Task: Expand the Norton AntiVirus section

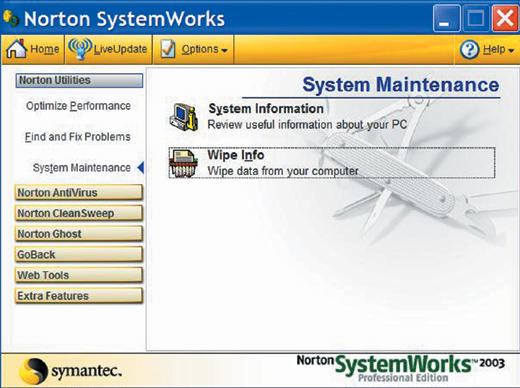Action: pyautogui.click(x=79, y=193)
